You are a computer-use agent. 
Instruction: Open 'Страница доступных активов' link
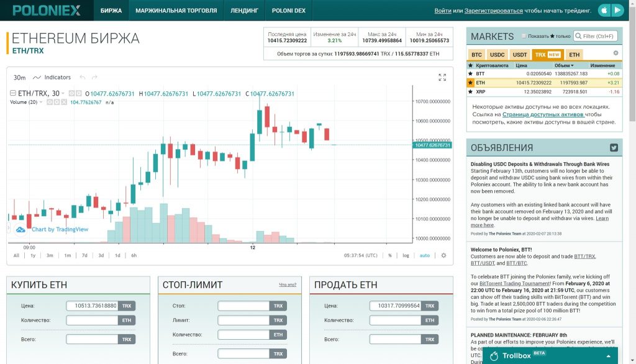[x=543, y=114]
